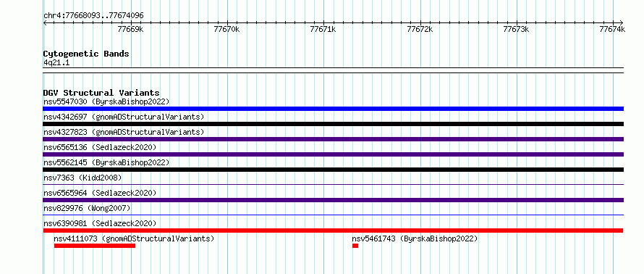Open nsv5547030 (ByrskaBishop2022) label

tap(106, 101)
